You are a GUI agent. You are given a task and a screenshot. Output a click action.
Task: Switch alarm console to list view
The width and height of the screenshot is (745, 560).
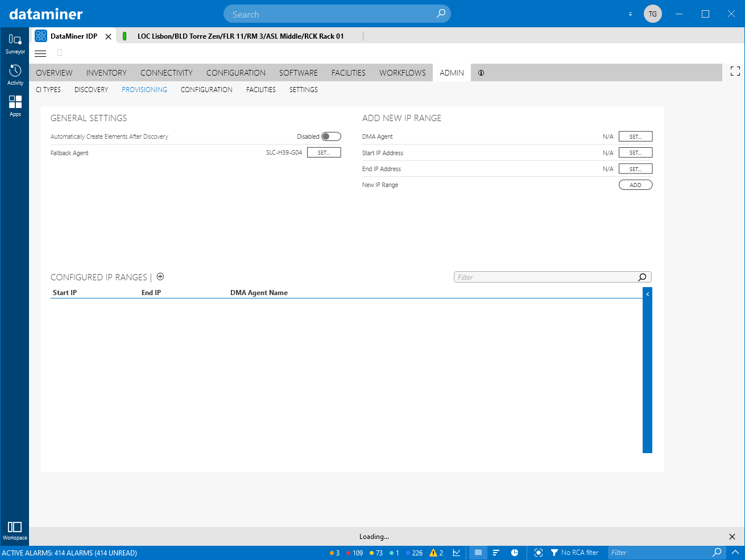tap(478, 553)
